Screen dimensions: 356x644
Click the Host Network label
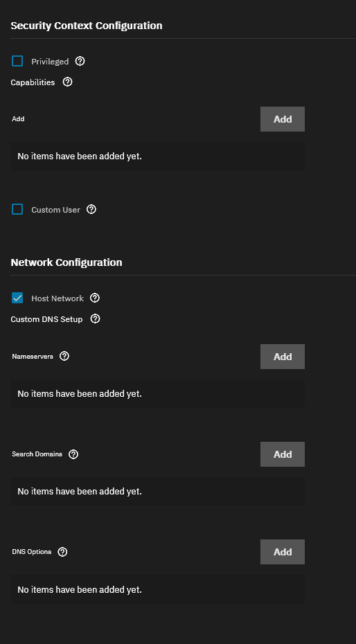pyautogui.click(x=57, y=298)
